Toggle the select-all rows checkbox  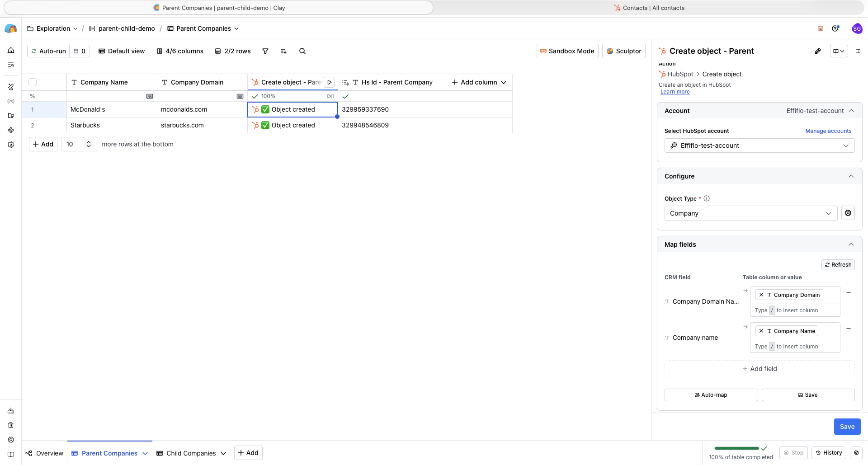tap(33, 82)
